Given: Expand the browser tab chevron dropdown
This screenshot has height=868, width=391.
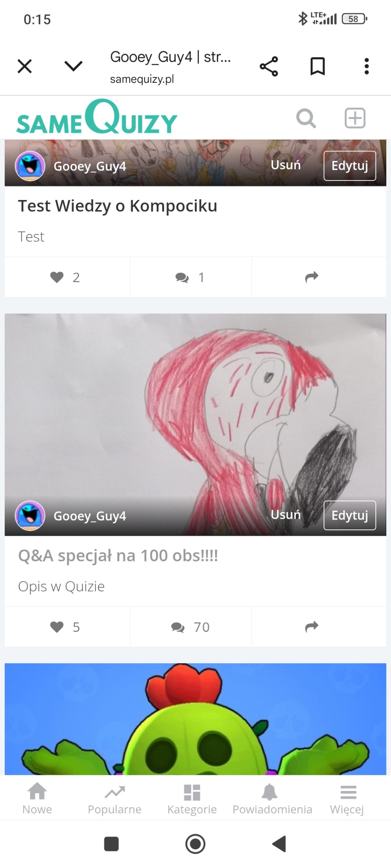Looking at the screenshot, I should pos(73,66).
